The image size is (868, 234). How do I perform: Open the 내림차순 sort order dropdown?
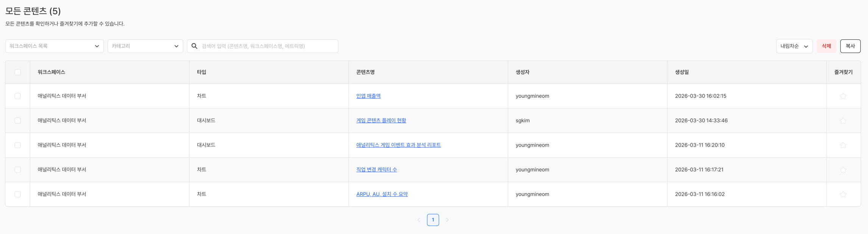[794, 46]
